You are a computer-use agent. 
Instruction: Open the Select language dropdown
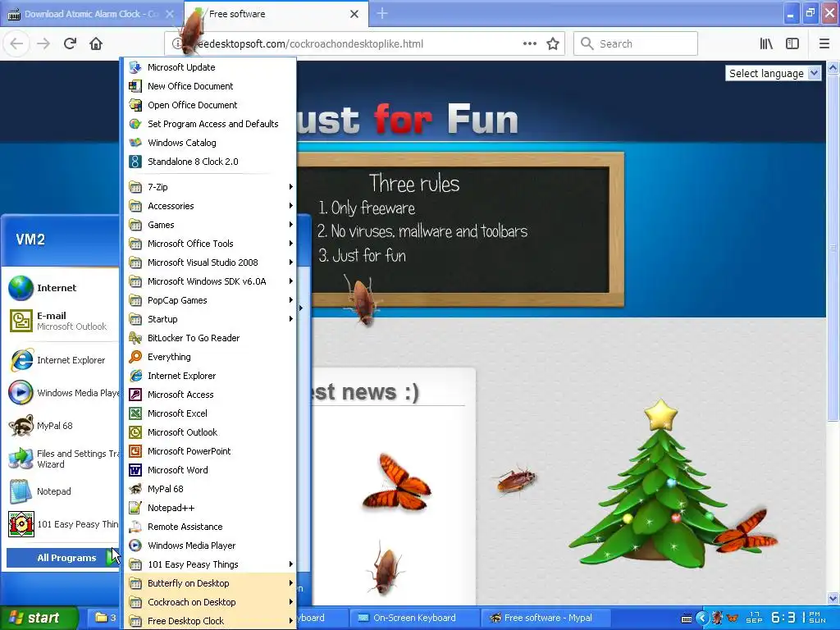pyautogui.click(x=773, y=73)
